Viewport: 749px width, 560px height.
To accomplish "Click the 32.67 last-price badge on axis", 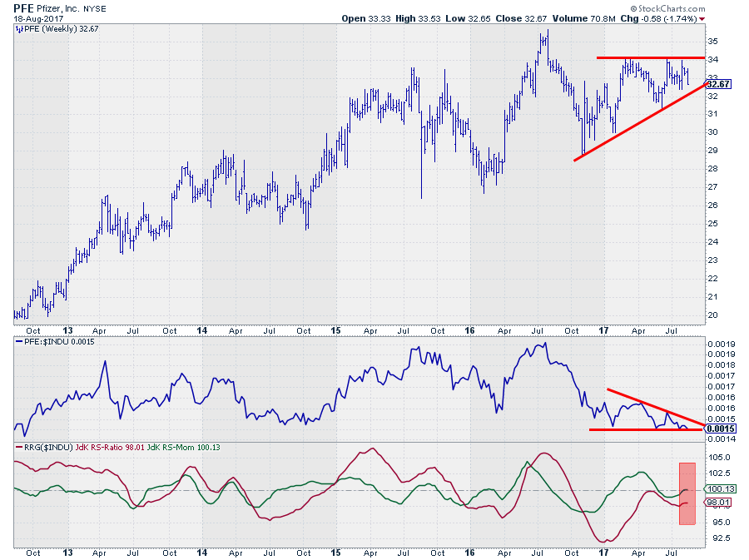I will 718,84.
